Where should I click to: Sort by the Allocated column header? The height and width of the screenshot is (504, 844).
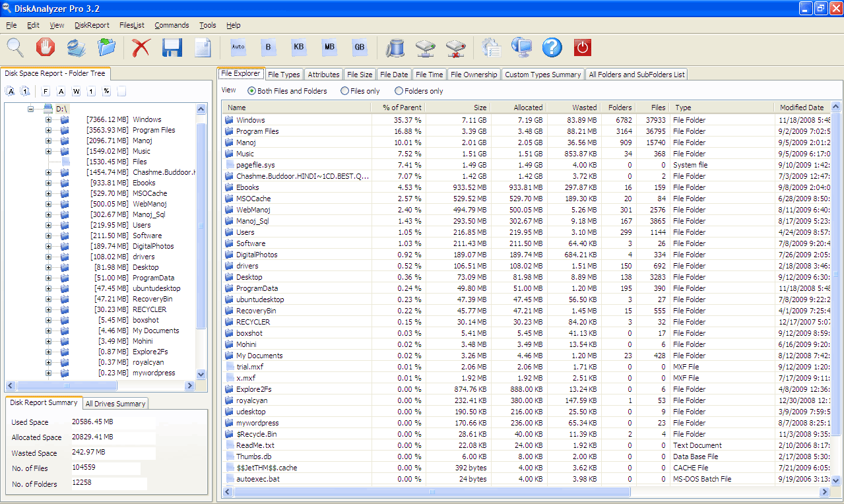pyautogui.click(x=518, y=107)
